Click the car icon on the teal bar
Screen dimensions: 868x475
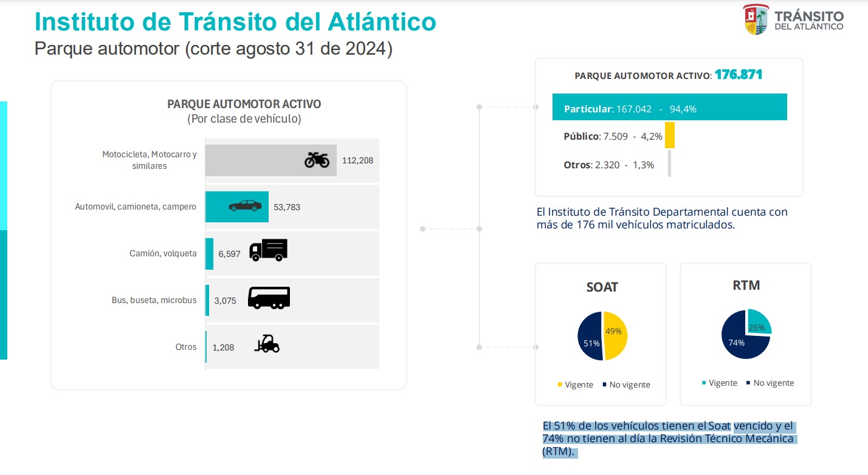click(x=244, y=206)
